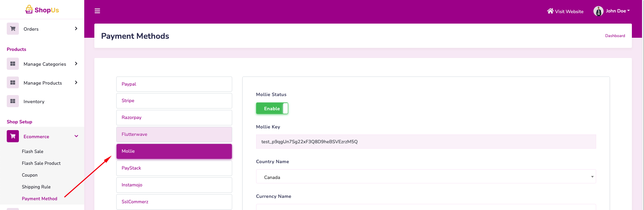Image resolution: width=644 pixels, height=210 pixels.
Task: Collapse the Ecommerce menu chevron
Action: coord(76,136)
